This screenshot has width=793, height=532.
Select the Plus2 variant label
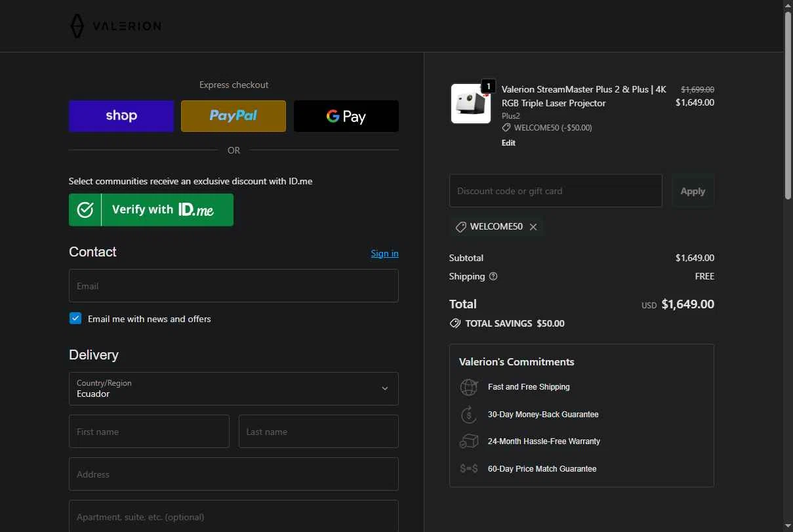click(x=511, y=115)
